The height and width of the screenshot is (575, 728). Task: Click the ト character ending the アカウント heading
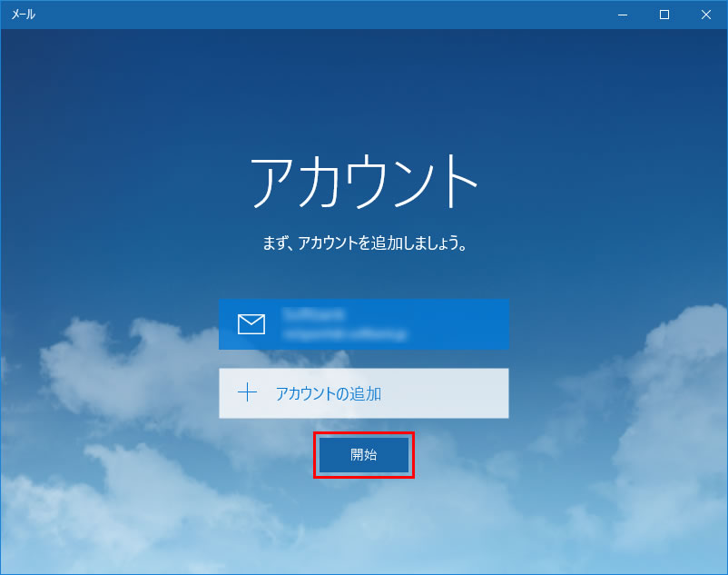click(454, 182)
